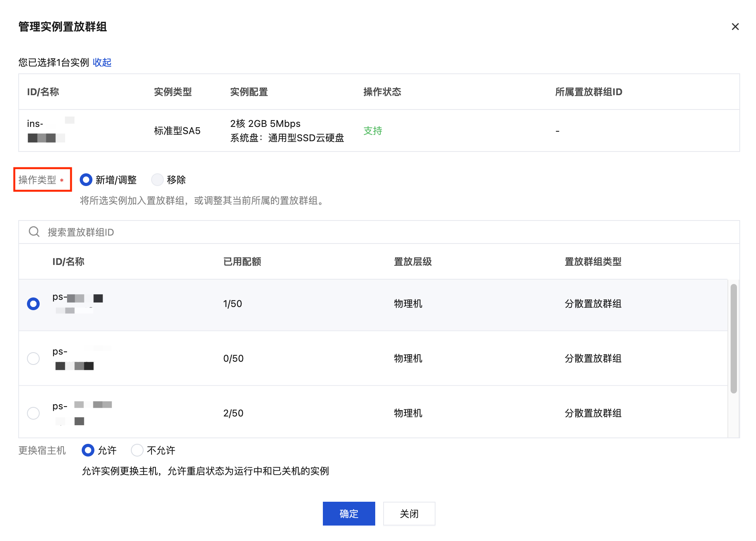This screenshot has height=541, width=756.
Task: Click the 操作状态 column header
Action: (x=382, y=92)
